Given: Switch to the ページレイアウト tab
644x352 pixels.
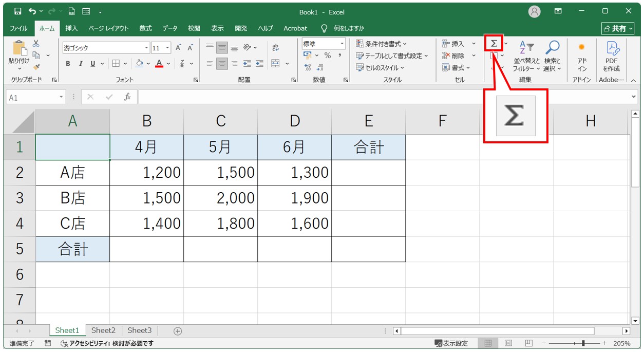Looking at the screenshot, I should coord(108,28).
